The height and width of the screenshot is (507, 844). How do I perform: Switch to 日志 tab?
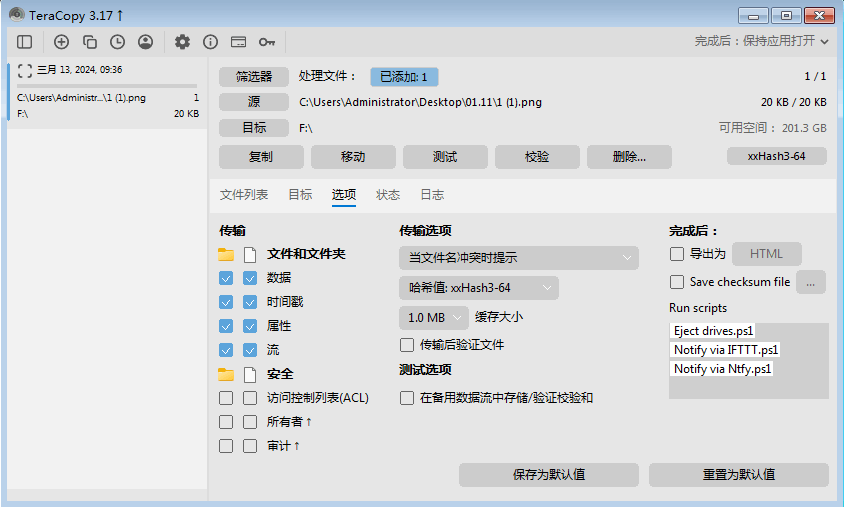[432, 195]
